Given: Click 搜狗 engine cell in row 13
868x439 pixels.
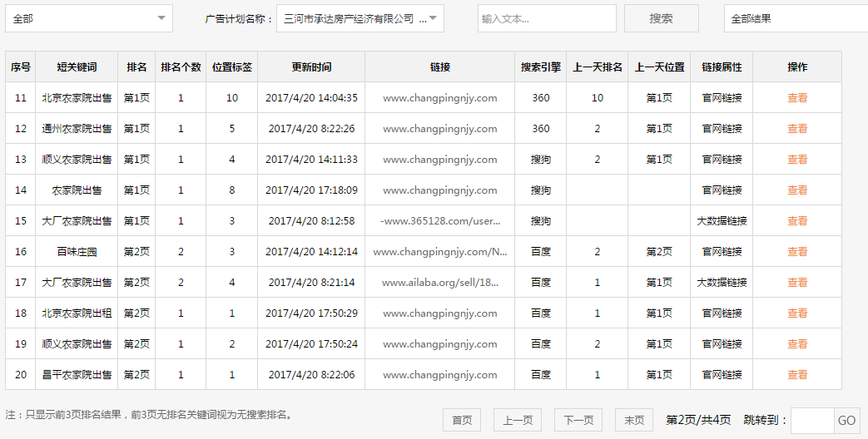Looking at the screenshot, I should tap(540, 160).
